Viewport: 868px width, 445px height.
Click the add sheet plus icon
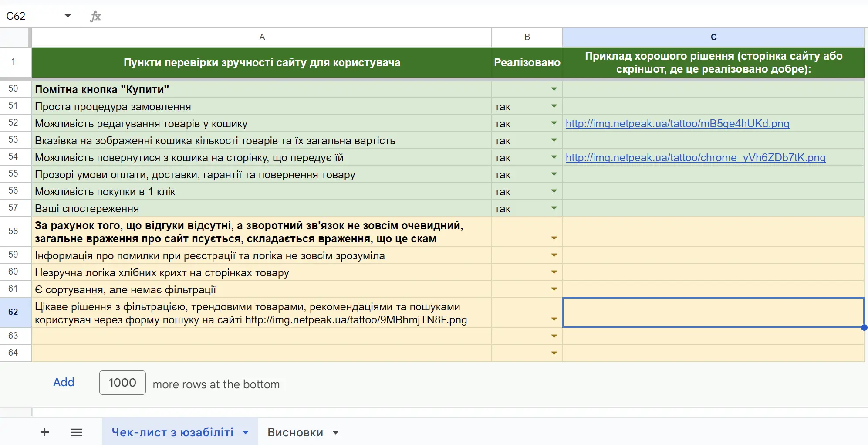click(44, 432)
